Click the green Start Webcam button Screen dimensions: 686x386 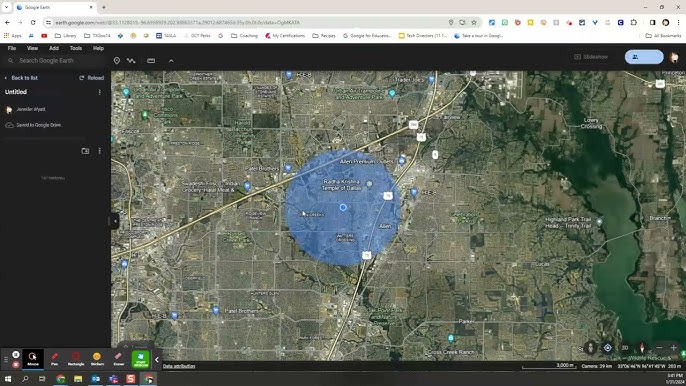(141, 358)
